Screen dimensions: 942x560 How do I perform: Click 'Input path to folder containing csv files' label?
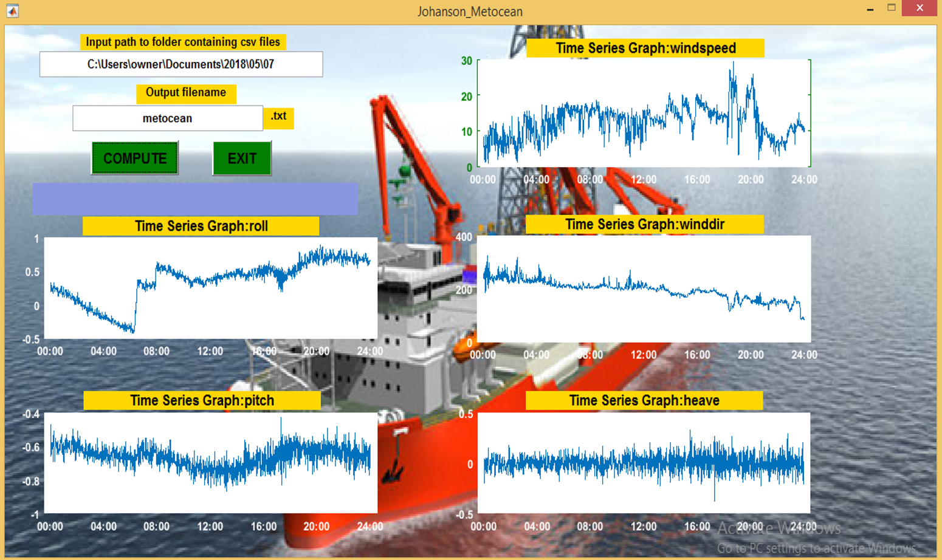[183, 42]
